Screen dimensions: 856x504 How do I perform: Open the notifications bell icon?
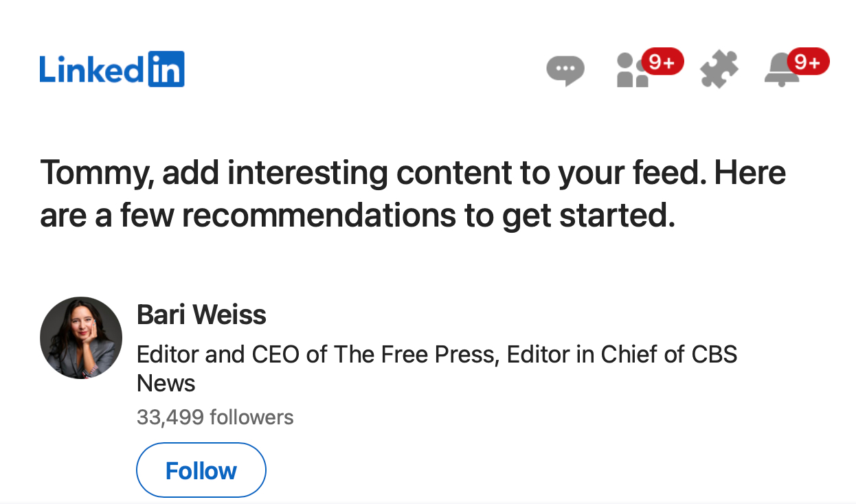[782, 71]
